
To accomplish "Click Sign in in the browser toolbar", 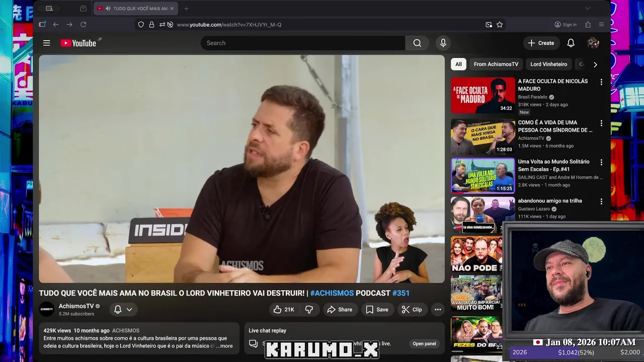I will (x=566, y=25).
